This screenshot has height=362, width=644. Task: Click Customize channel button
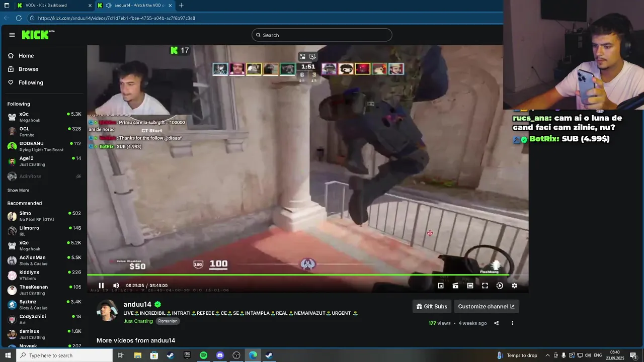click(486, 307)
